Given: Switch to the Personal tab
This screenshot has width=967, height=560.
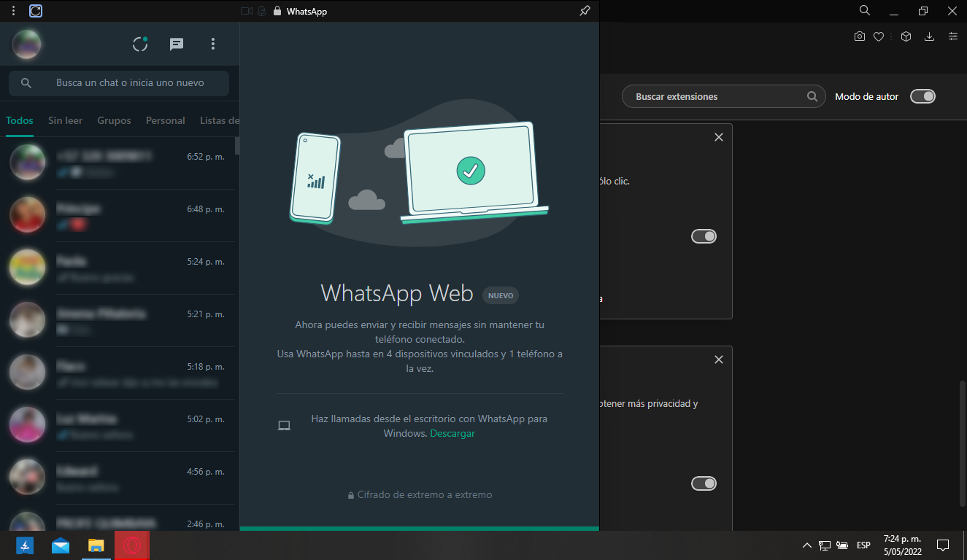Looking at the screenshot, I should point(166,120).
